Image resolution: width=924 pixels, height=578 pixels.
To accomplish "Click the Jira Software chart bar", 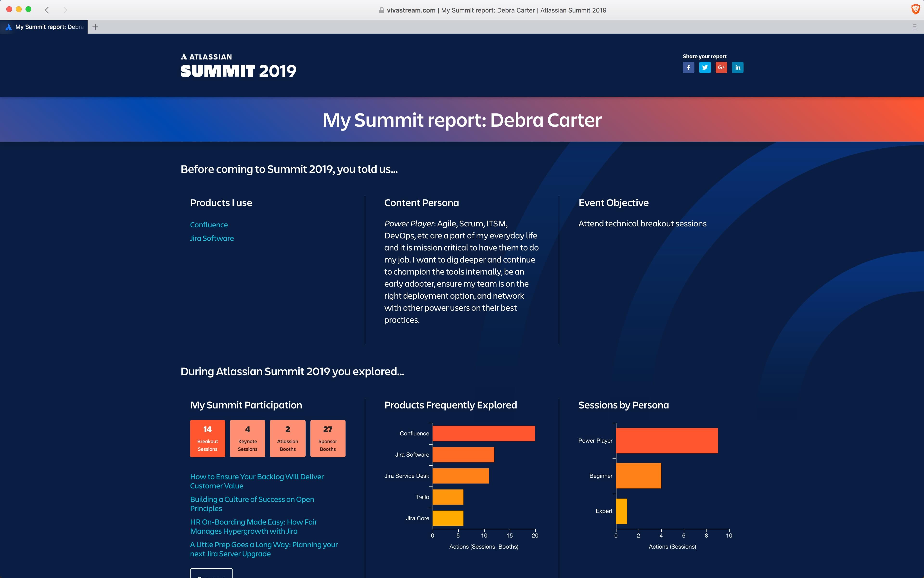I will (x=463, y=454).
